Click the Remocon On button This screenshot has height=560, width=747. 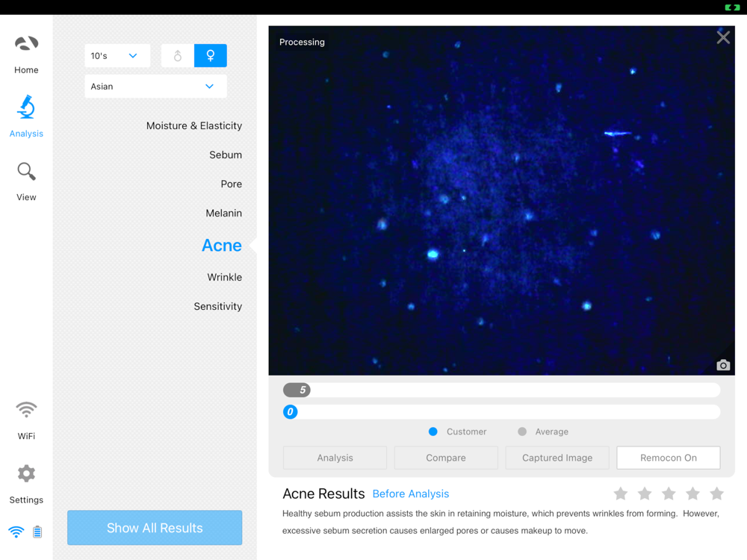669,458
